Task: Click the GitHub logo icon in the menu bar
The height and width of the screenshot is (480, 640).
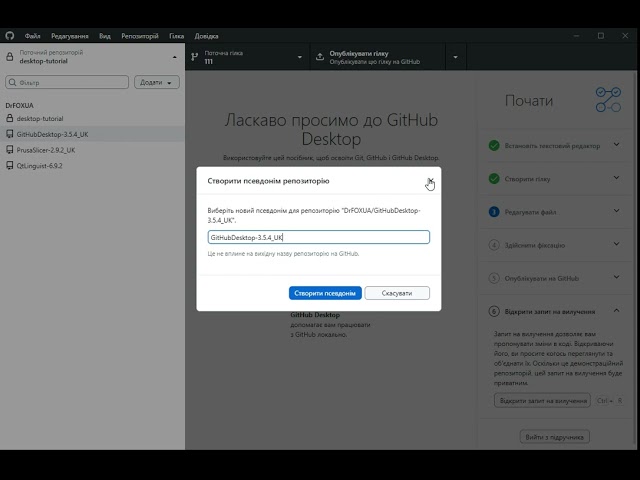Action: point(10,36)
